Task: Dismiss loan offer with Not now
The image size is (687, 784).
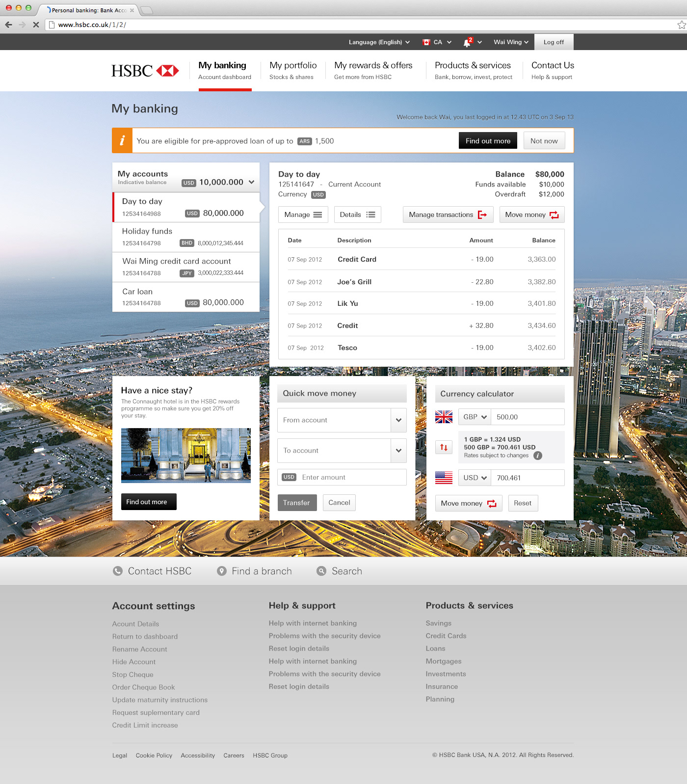Action: (x=544, y=141)
